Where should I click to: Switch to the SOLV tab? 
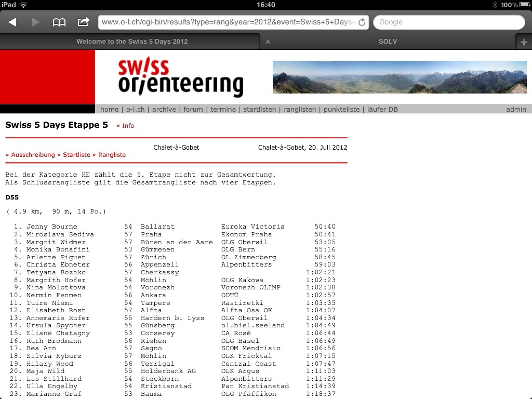tap(388, 42)
